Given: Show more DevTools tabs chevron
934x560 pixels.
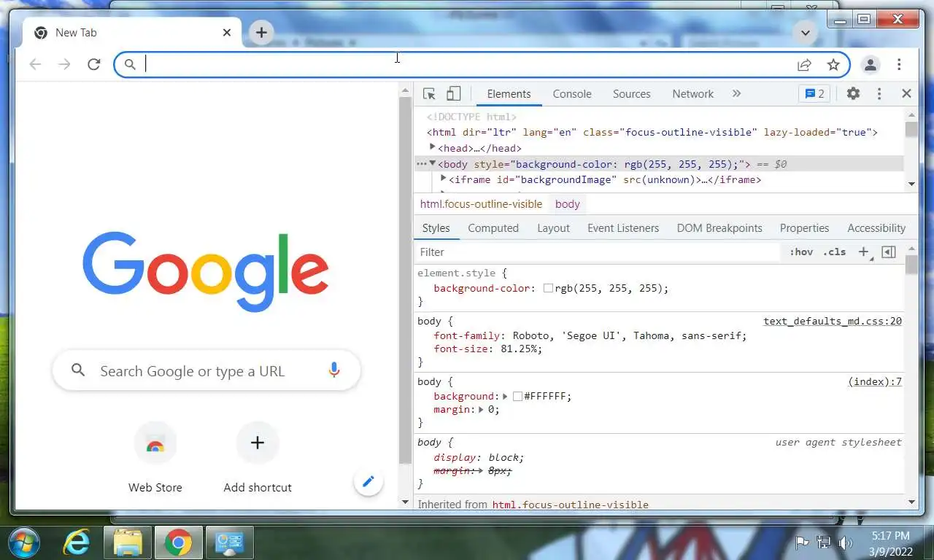Looking at the screenshot, I should pyautogui.click(x=736, y=93).
